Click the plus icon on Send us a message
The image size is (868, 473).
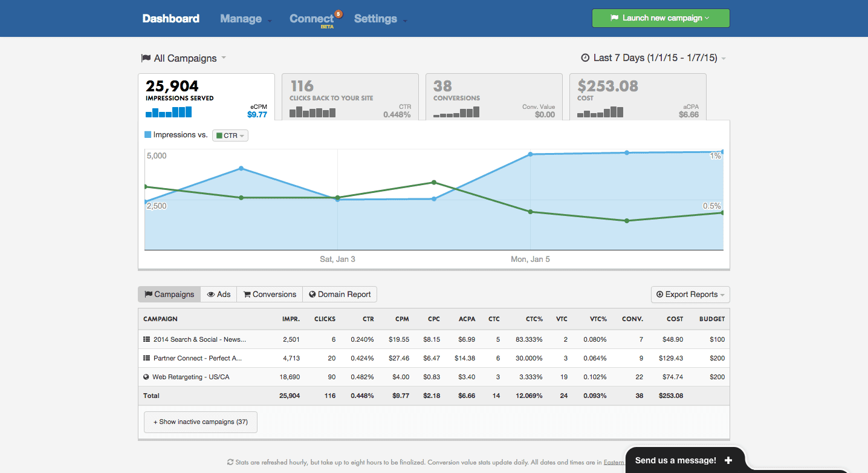click(x=729, y=460)
